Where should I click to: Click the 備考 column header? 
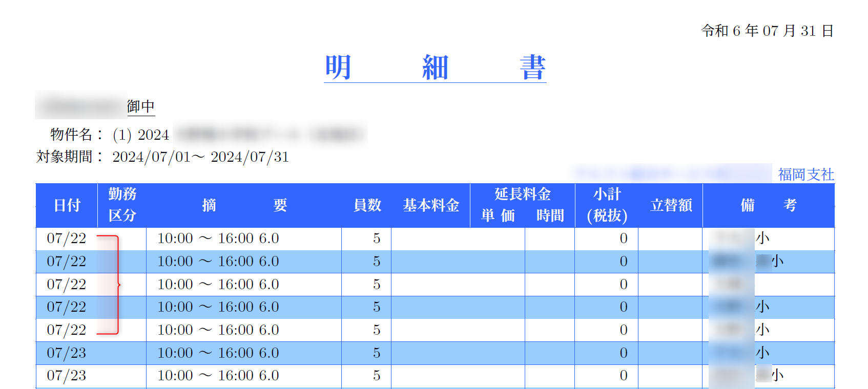coord(768,205)
